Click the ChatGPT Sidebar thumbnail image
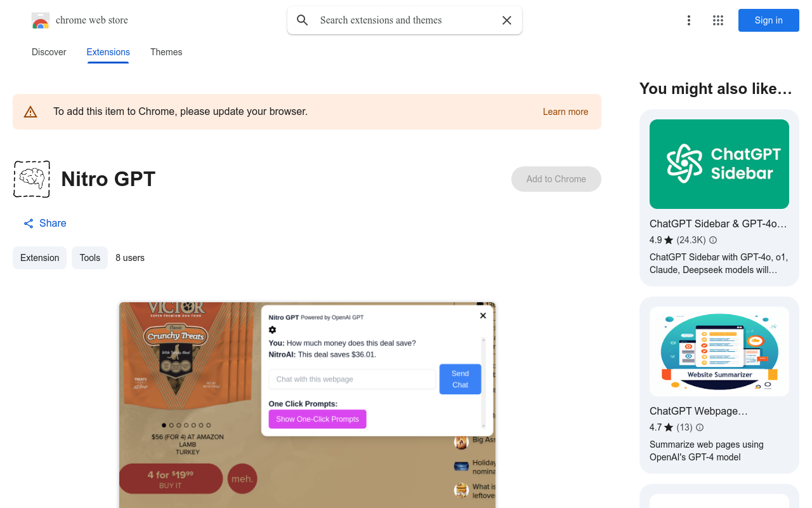The height and width of the screenshot is (508, 812). tap(719, 164)
